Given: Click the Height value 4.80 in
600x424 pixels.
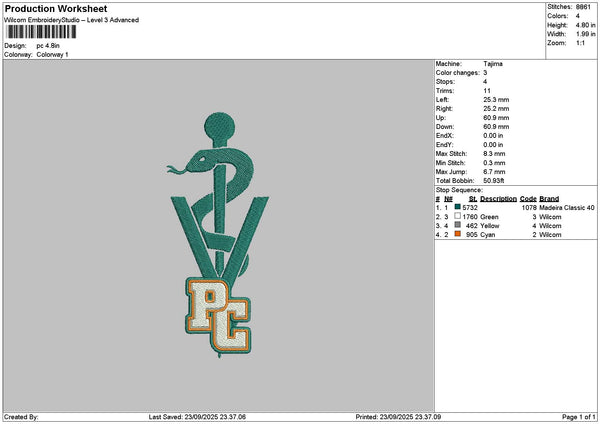Looking at the screenshot, I should [585, 25].
